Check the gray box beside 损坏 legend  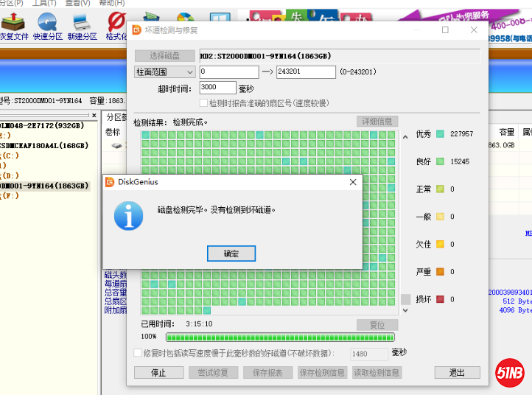click(405, 299)
